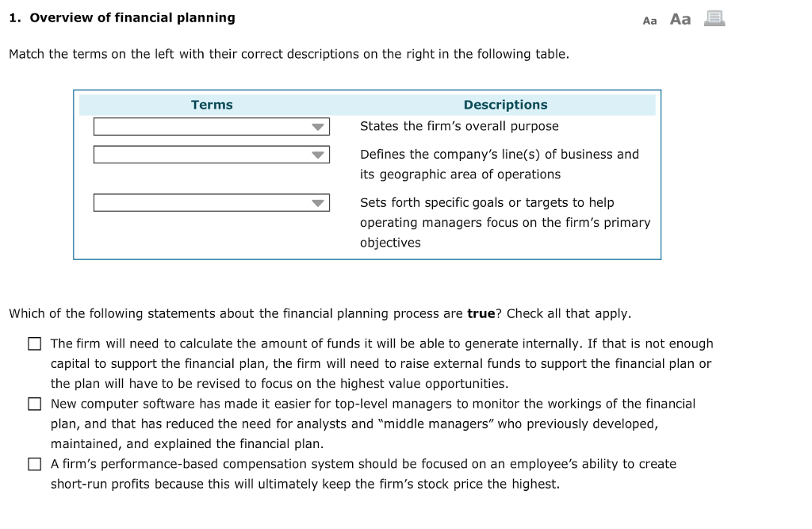Viewport: 812px width, 529px height.
Task: Click the Check all that apply question text
Action: (320, 313)
